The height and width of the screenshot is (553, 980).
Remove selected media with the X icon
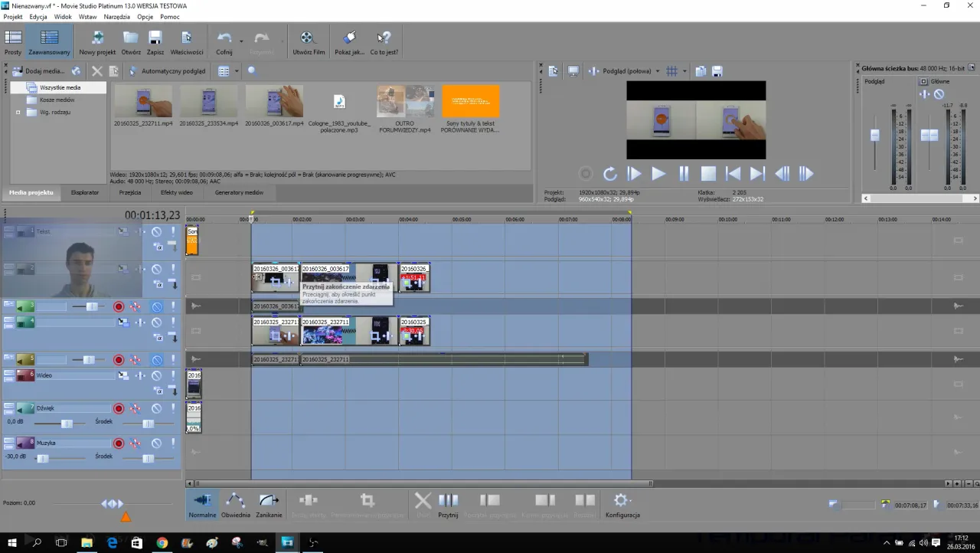97,71
